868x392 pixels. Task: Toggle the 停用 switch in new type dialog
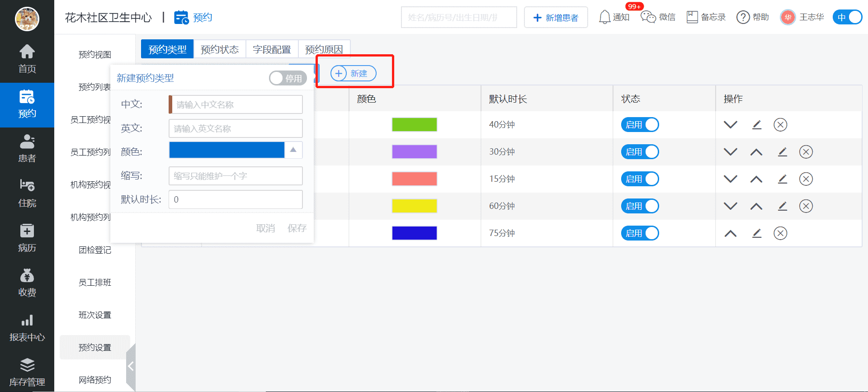click(288, 78)
